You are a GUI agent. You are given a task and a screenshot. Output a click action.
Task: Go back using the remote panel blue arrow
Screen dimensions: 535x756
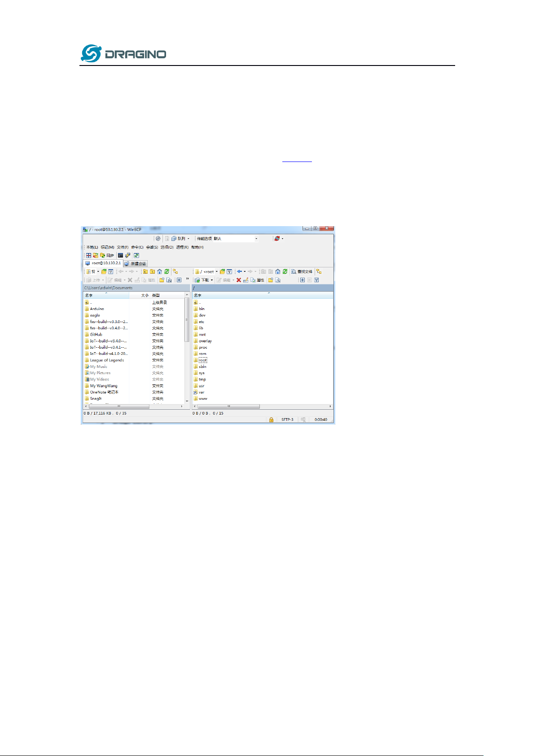coord(240,271)
